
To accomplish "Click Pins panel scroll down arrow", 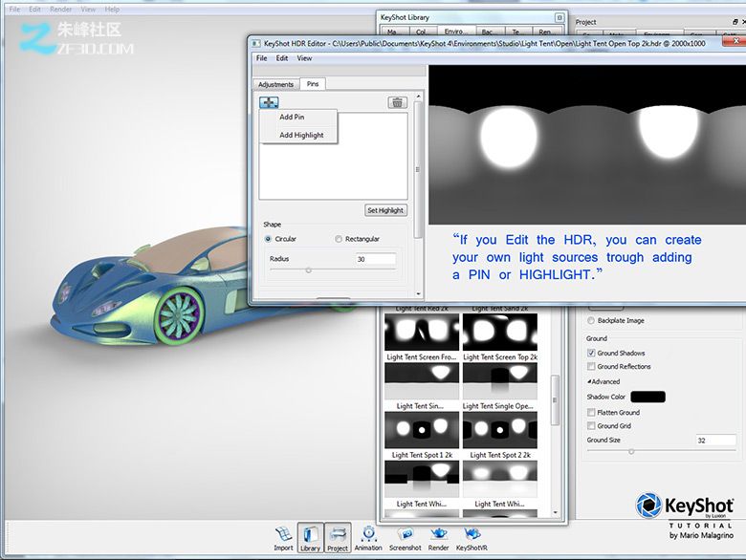I will 418,294.
